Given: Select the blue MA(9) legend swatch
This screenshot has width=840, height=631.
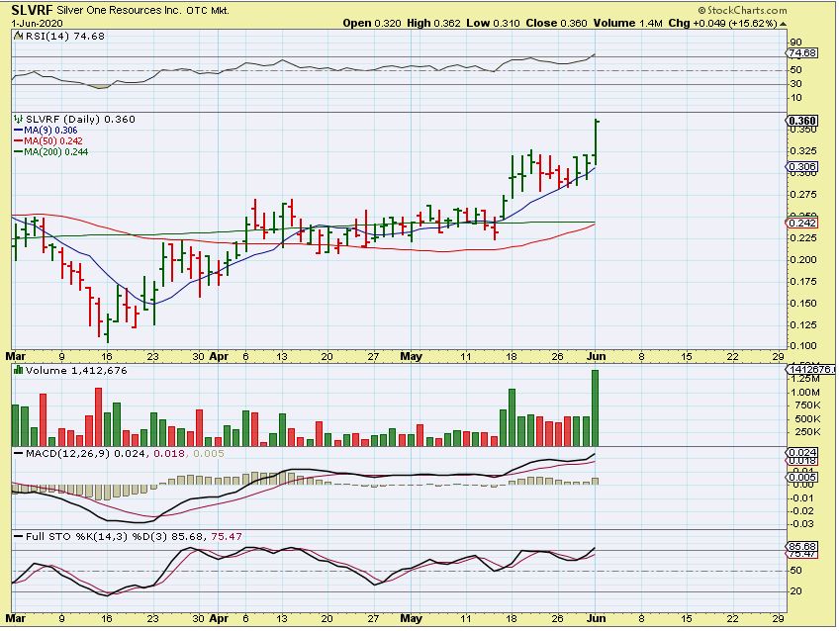Looking at the screenshot, I should pyautogui.click(x=18, y=131).
